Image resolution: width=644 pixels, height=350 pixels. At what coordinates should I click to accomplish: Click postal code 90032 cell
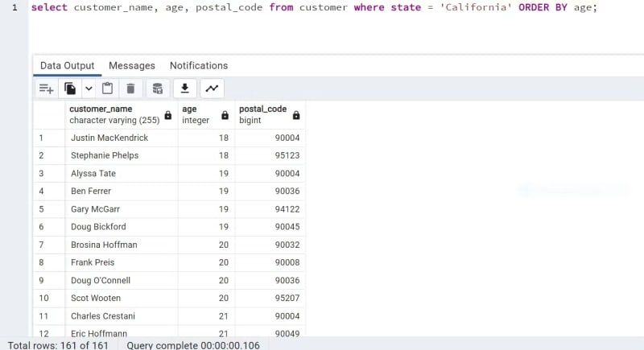[x=270, y=245]
